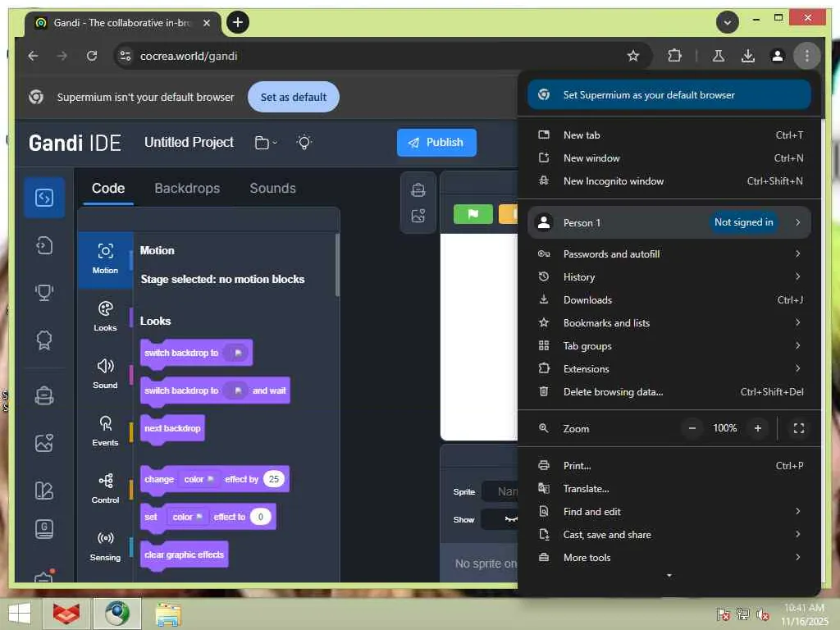This screenshot has width=840, height=630.
Task: Click the lightbulb icon beside project title
Action: coord(304,143)
